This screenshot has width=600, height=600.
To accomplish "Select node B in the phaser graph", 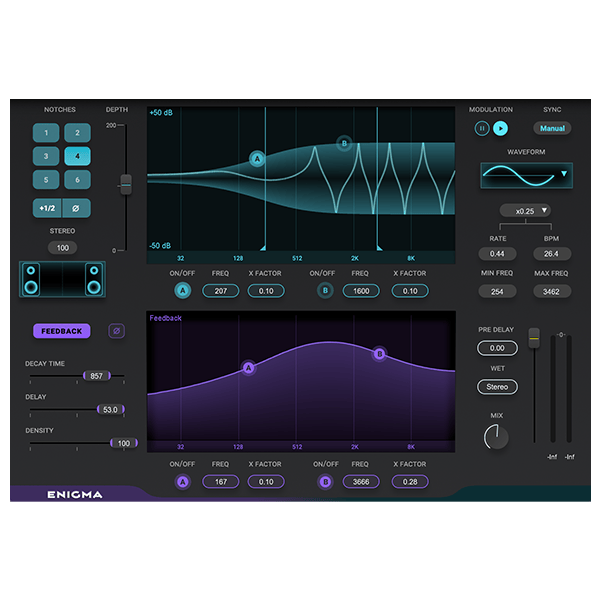I will [x=344, y=143].
